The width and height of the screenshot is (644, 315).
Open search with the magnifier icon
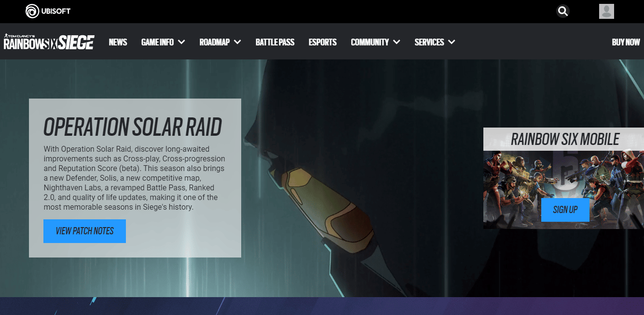pyautogui.click(x=562, y=11)
